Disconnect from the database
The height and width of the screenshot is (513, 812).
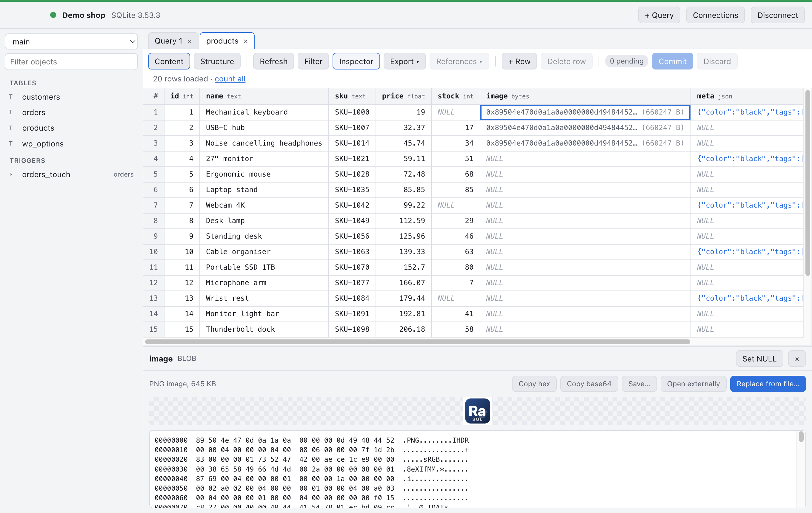778,15
